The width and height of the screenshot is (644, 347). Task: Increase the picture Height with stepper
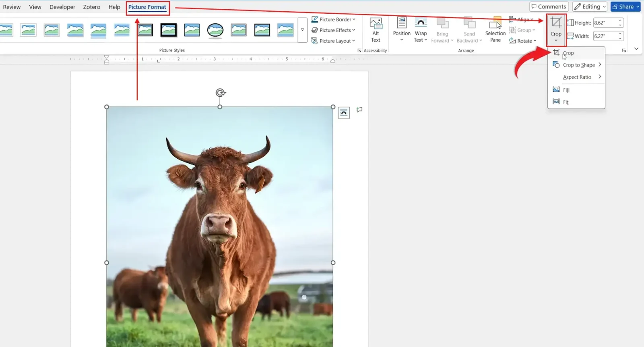click(620, 21)
